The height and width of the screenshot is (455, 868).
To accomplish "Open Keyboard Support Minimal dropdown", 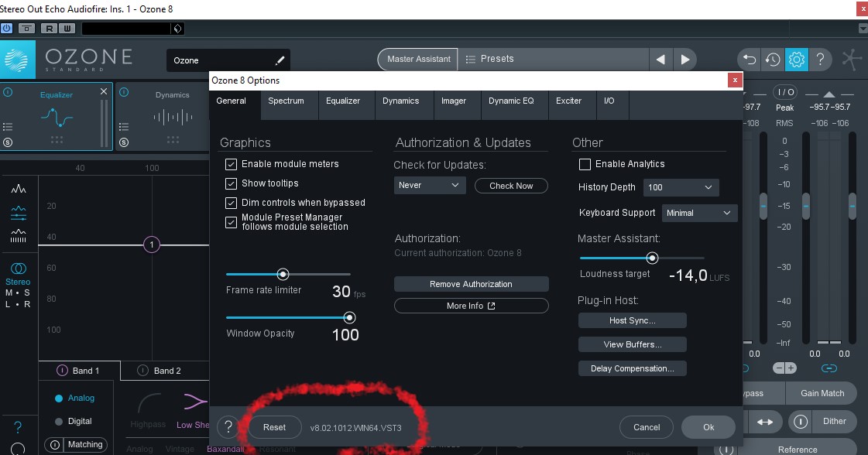I will [x=699, y=213].
